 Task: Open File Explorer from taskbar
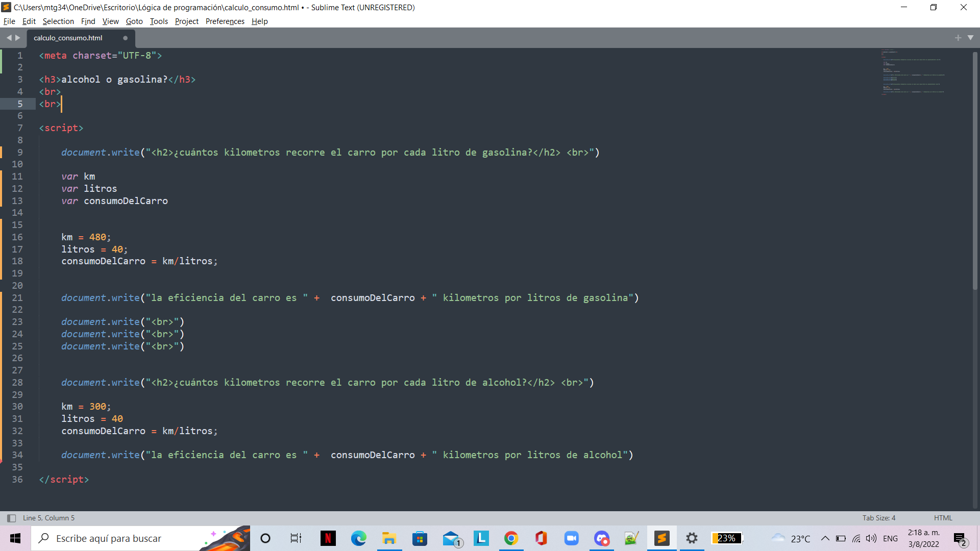(389, 538)
